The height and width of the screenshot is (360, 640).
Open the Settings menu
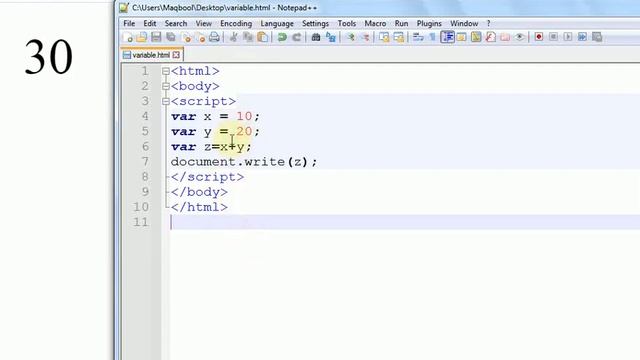(315, 24)
